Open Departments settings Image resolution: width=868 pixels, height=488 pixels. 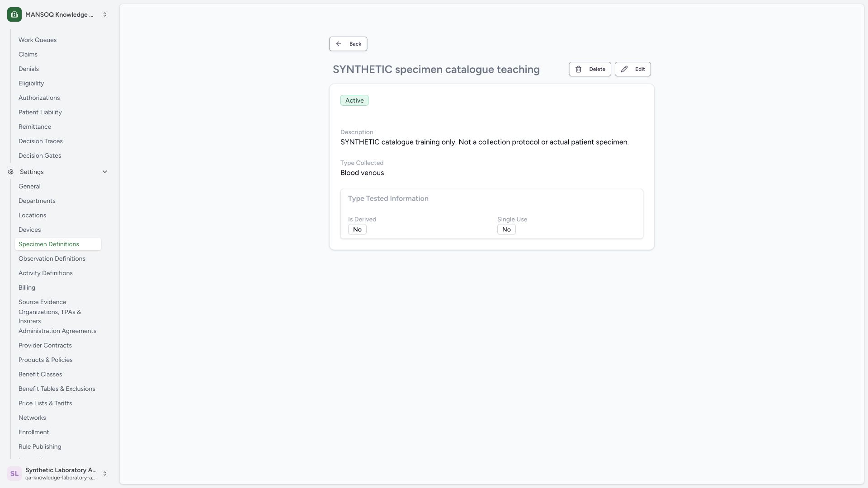pos(58,201)
